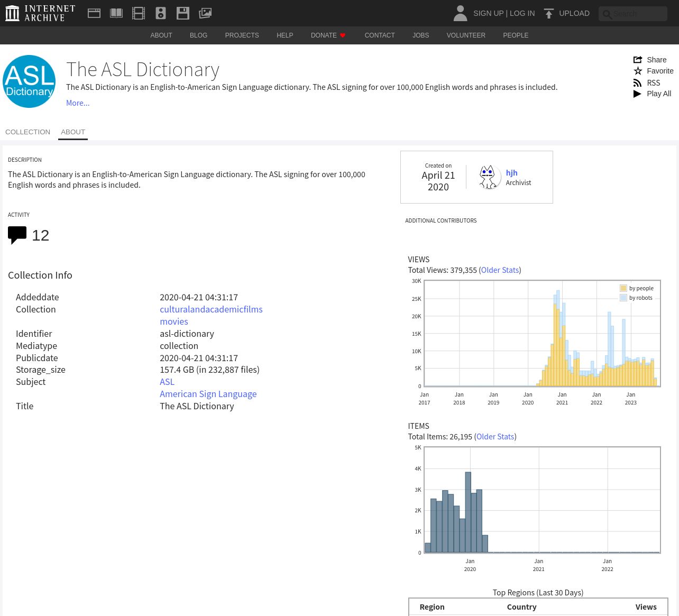Click the Views column header in regions table
The width and height of the screenshot is (679, 616).
(x=646, y=607)
